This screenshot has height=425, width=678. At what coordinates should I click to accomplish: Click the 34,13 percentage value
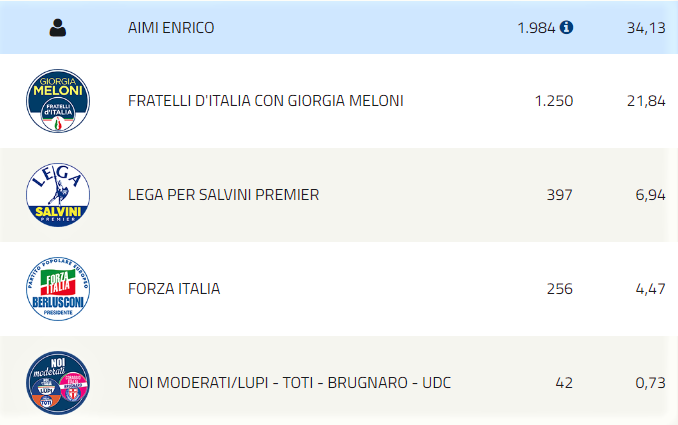coord(646,28)
